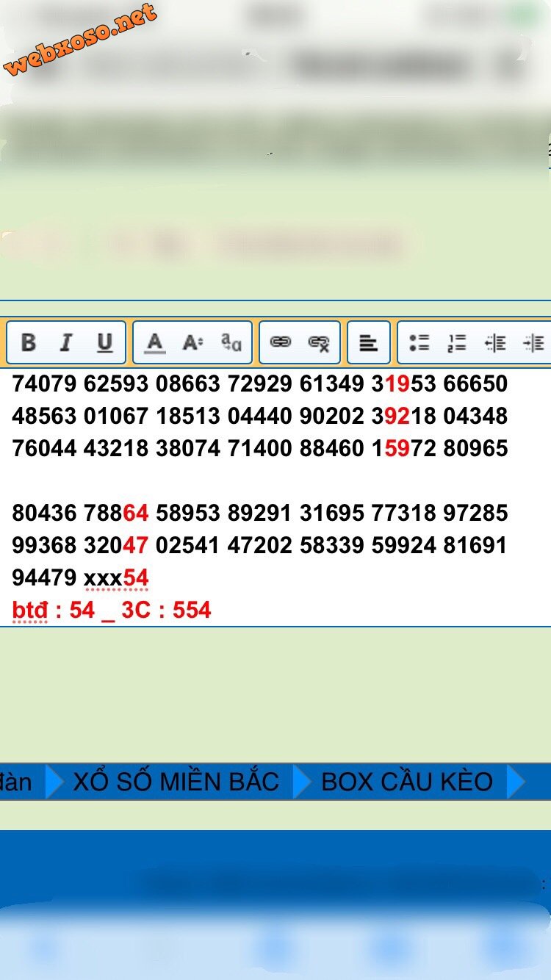551x980 pixels.
Task: Click the number 48563 in the editor
Action: [44, 416]
